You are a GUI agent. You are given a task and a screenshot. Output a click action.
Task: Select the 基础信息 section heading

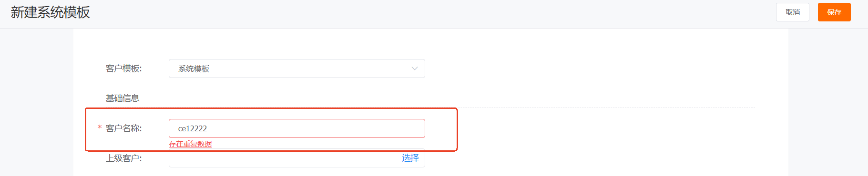[x=123, y=98]
